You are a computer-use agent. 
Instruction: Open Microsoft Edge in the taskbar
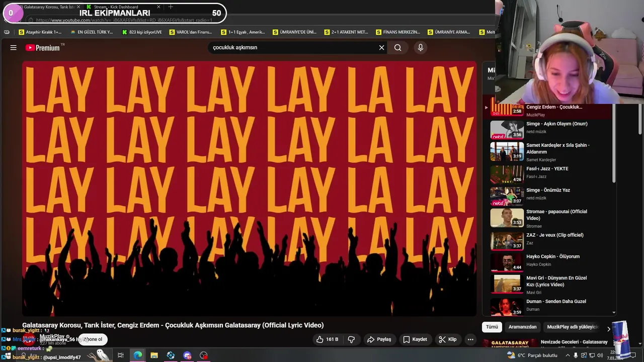137,355
